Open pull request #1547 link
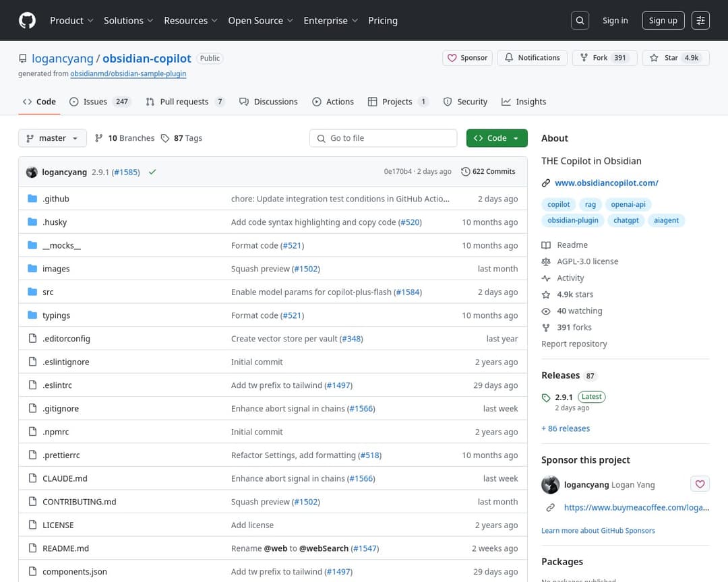Image resolution: width=728 pixels, height=582 pixels. point(365,548)
